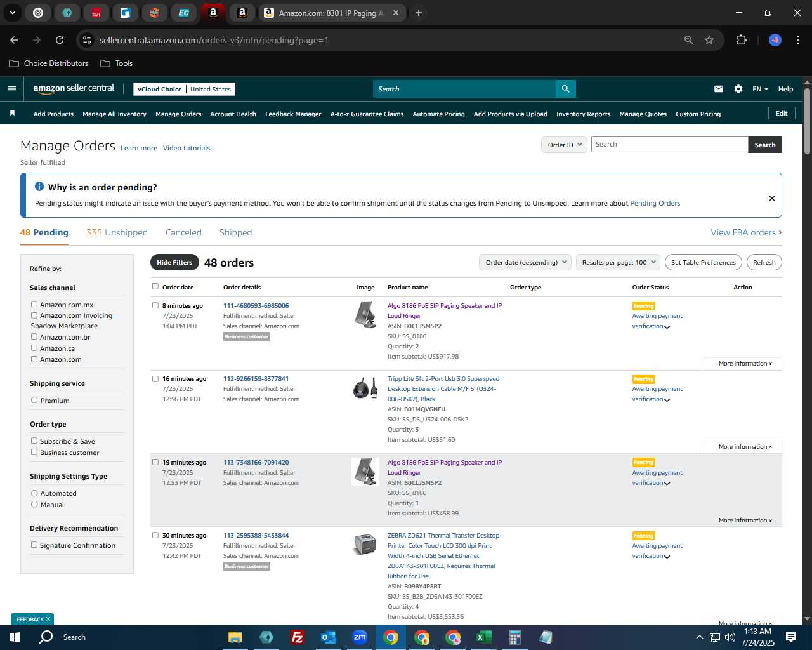Open Calculator from the taskbar
Image resolution: width=812 pixels, height=650 pixels.
click(514, 637)
